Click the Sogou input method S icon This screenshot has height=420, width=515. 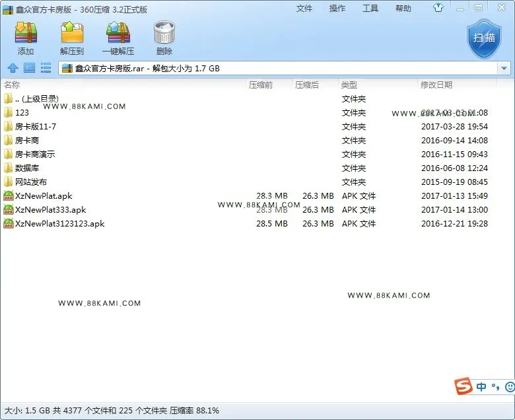tap(463, 386)
